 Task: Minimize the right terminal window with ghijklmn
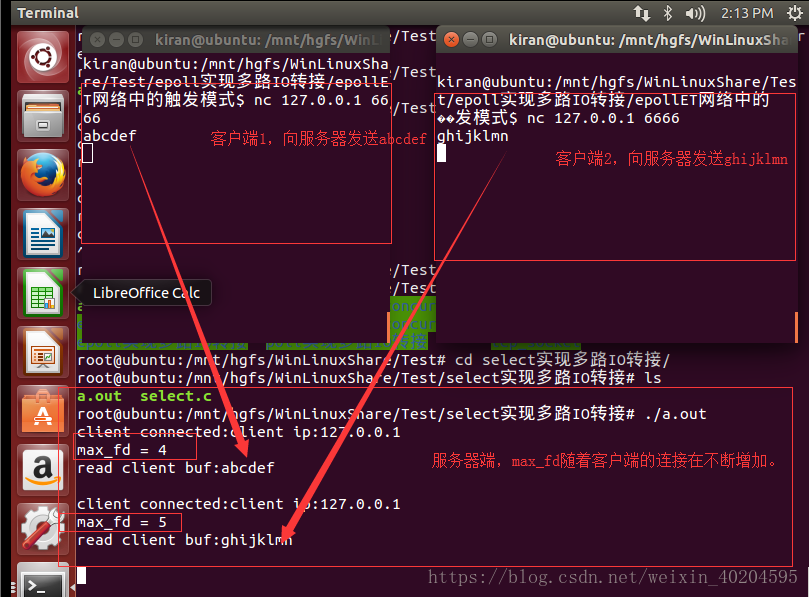(470, 40)
